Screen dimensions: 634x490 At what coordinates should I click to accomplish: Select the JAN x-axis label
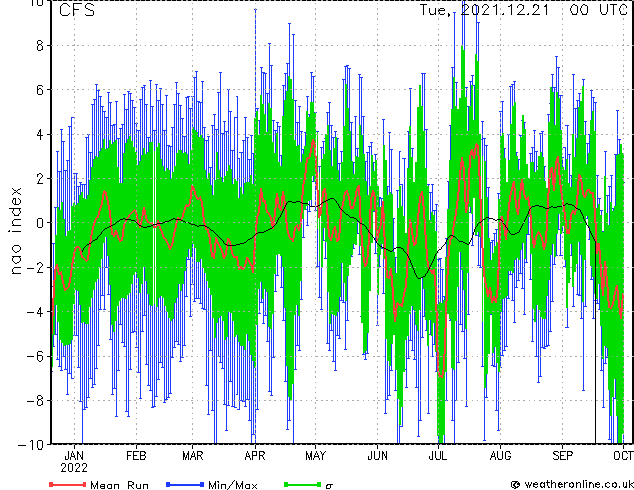[74, 456]
